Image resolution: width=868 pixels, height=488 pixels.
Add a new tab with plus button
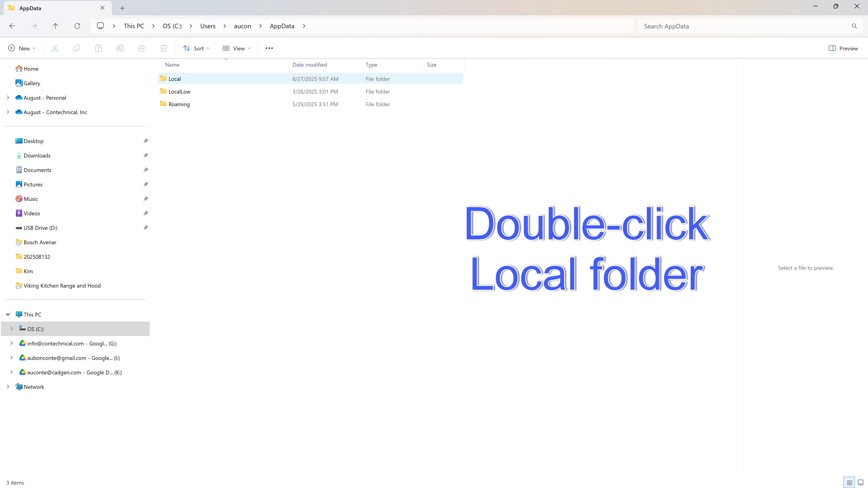pos(122,8)
